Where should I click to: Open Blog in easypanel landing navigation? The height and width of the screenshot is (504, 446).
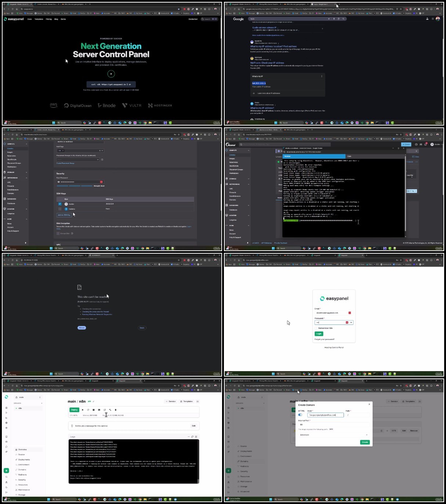click(56, 19)
